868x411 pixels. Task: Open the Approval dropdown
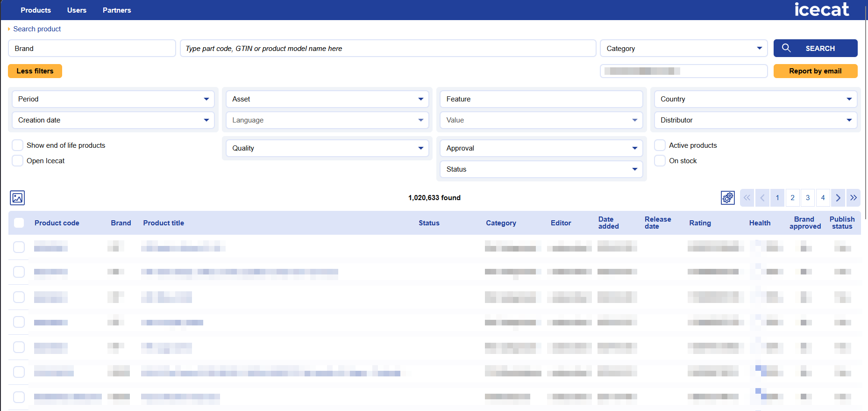point(541,148)
